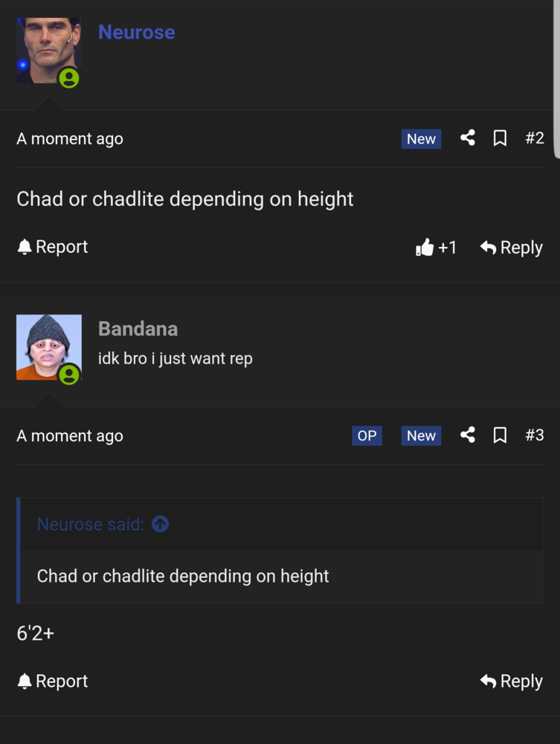Reply to Bandana's 6'2+ post

pyautogui.click(x=511, y=682)
